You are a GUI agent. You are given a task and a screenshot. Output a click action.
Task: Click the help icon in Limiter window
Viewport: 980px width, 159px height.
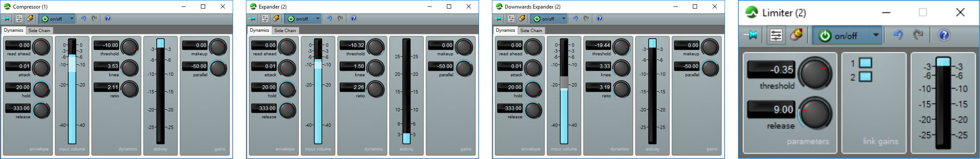(x=944, y=35)
